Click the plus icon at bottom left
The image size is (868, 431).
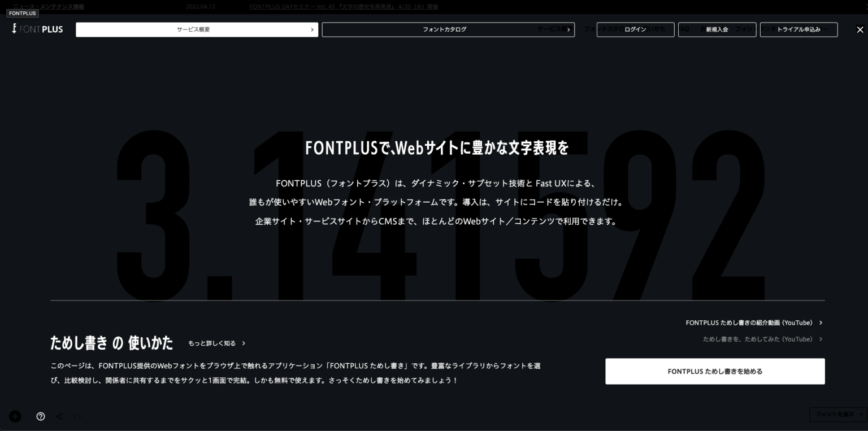(15, 416)
